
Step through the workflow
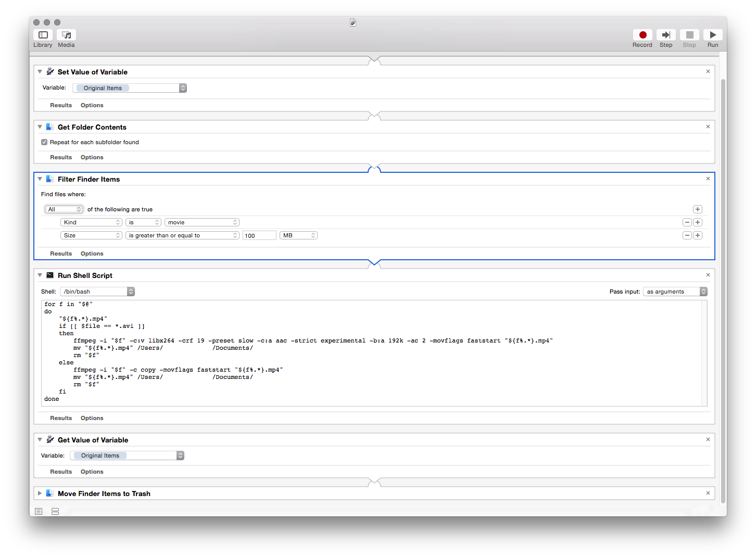click(666, 35)
